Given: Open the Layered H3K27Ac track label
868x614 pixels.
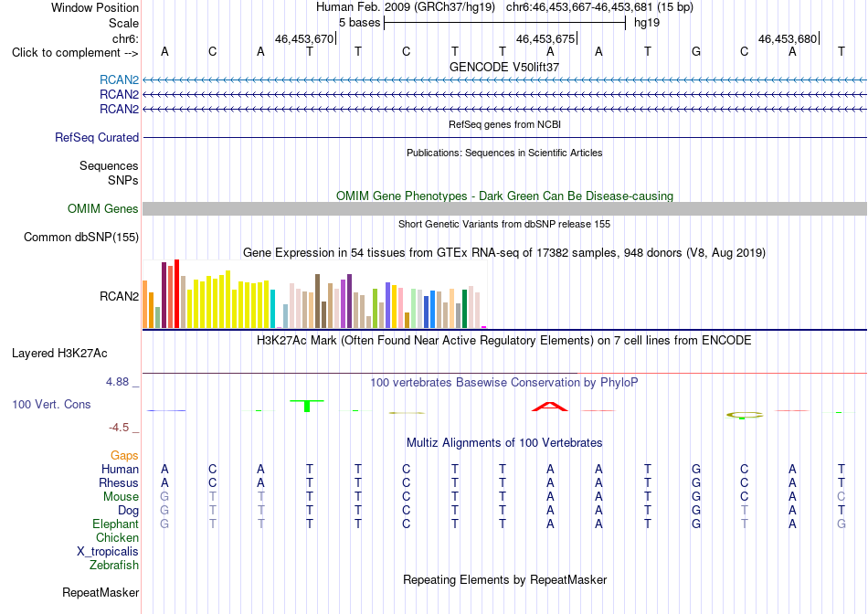Looking at the screenshot, I should coord(59,354).
